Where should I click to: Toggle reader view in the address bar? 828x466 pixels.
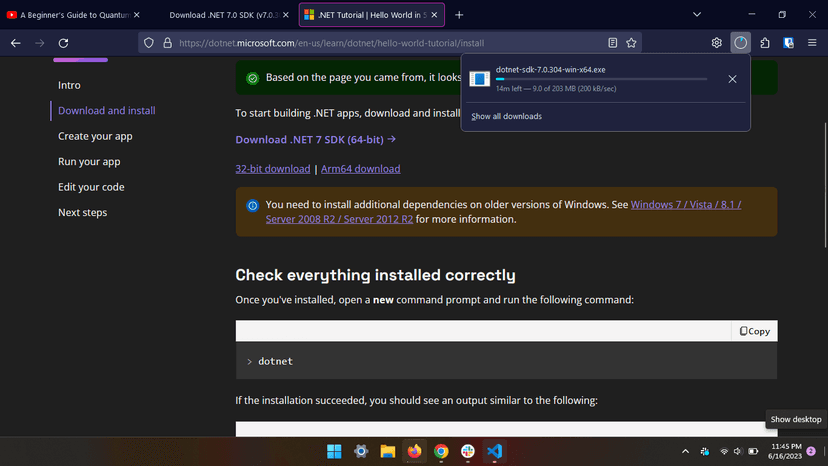[612, 43]
